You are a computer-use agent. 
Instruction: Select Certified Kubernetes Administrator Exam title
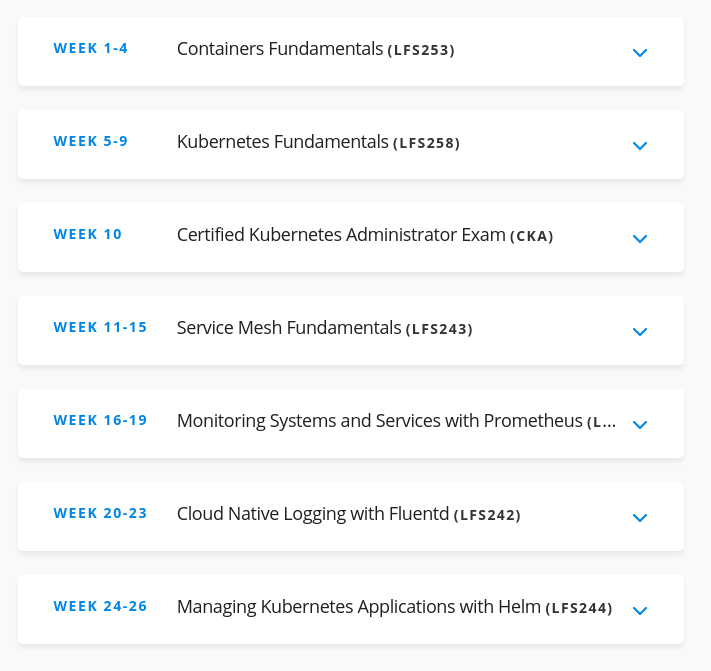coord(365,235)
